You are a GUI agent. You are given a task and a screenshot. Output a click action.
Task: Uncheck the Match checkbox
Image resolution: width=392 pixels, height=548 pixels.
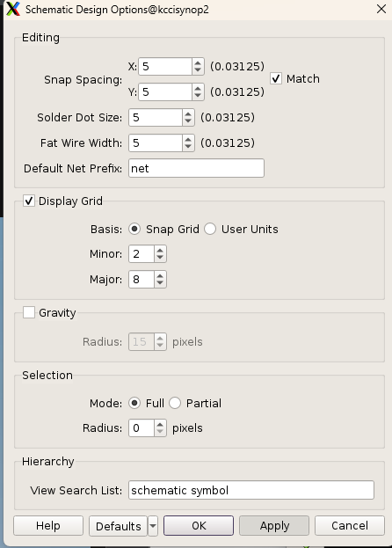coord(276,78)
